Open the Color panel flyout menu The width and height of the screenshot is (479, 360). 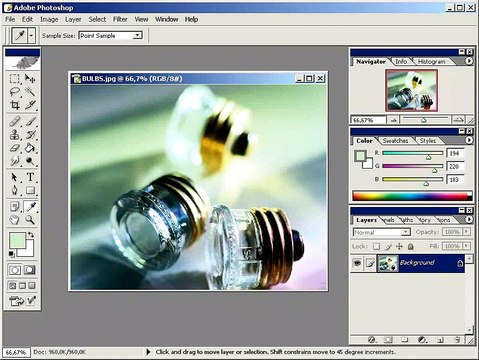click(x=469, y=140)
